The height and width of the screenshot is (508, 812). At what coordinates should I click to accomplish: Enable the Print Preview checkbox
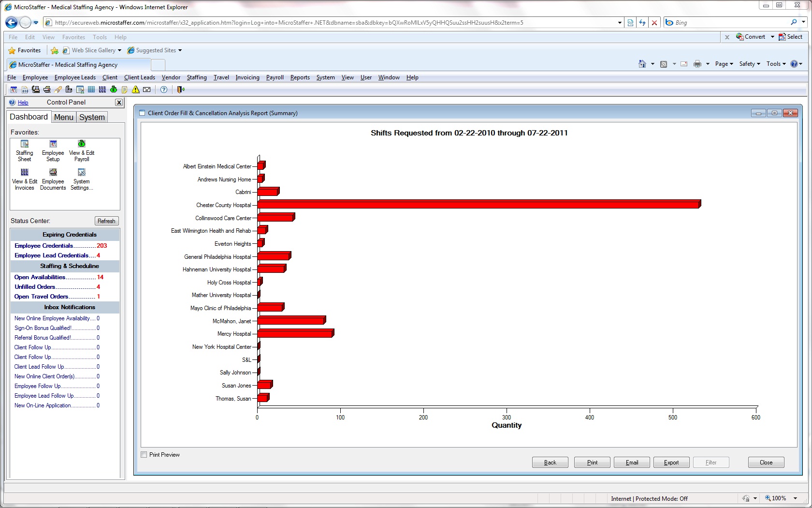[144, 455]
